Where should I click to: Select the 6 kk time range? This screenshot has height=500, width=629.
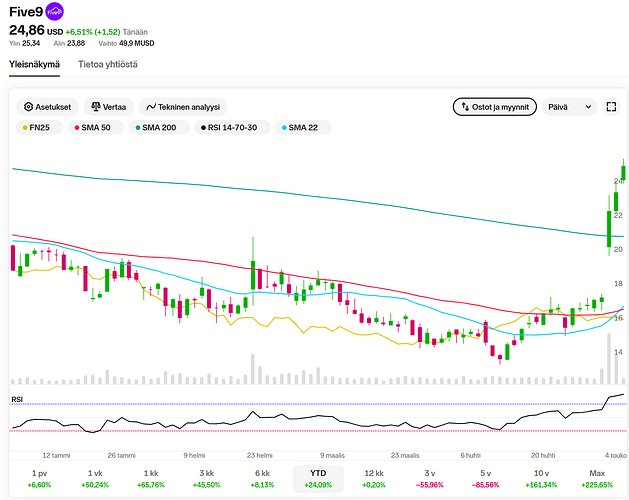click(x=262, y=479)
